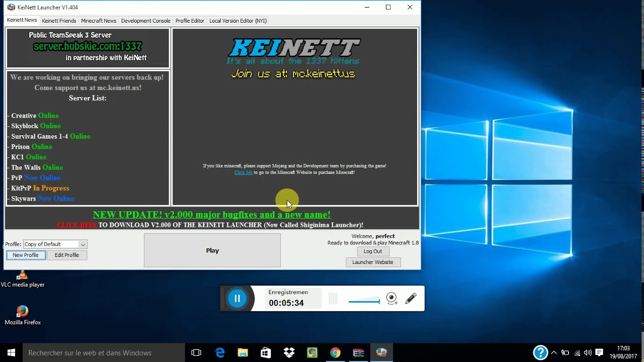Follow the 'Click Me' Minecraft purchase link

tap(244, 172)
